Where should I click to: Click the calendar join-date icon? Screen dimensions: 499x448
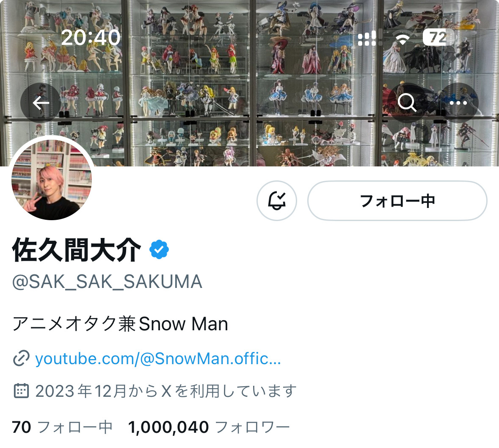click(x=21, y=391)
